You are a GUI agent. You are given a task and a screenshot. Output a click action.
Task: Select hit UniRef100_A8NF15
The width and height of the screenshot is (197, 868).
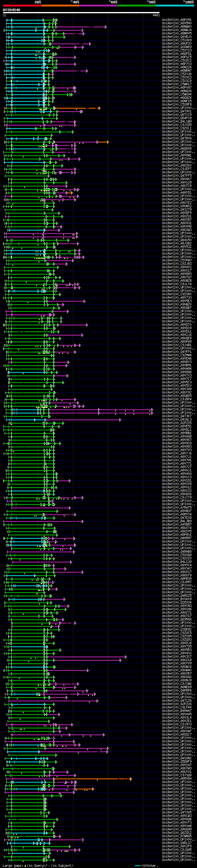click(x=177, y=101)
